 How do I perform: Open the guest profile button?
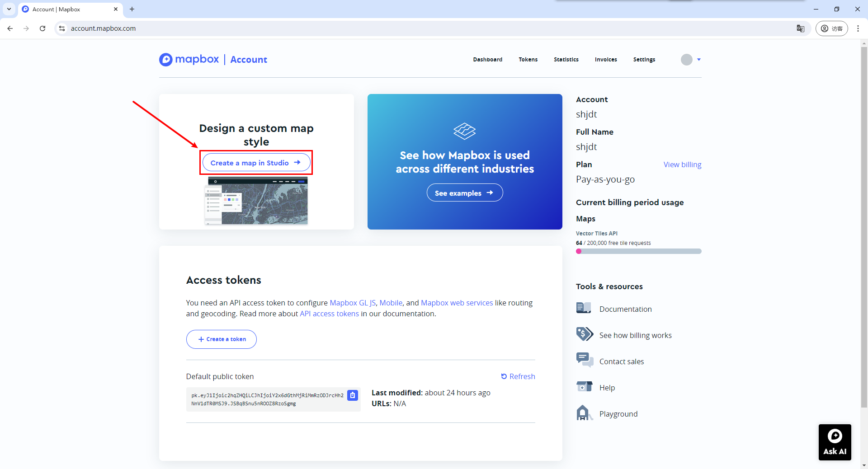point(832,28)
